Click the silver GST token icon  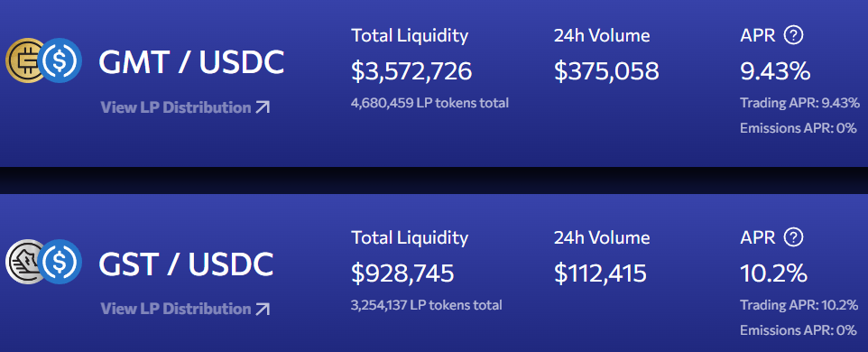pyautogui.click(x=23, y=263)
